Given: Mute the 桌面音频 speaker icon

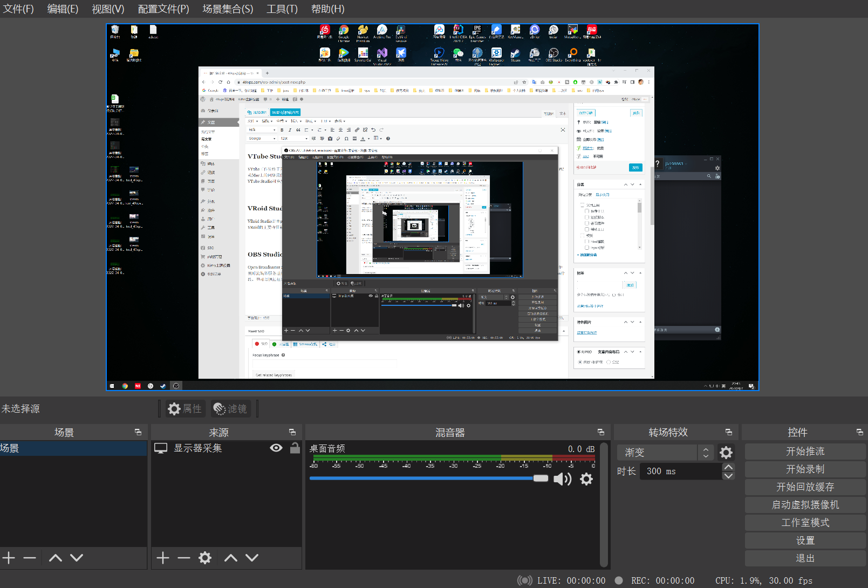Looking at the screenshot, I should [x=562, y=479].
